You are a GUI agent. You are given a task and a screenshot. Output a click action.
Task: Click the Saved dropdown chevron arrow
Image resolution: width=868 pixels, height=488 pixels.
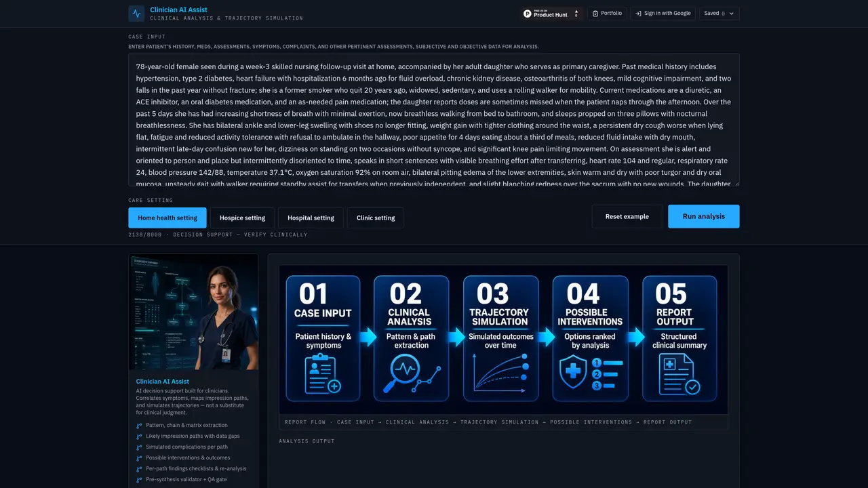(x=732, y=14)
